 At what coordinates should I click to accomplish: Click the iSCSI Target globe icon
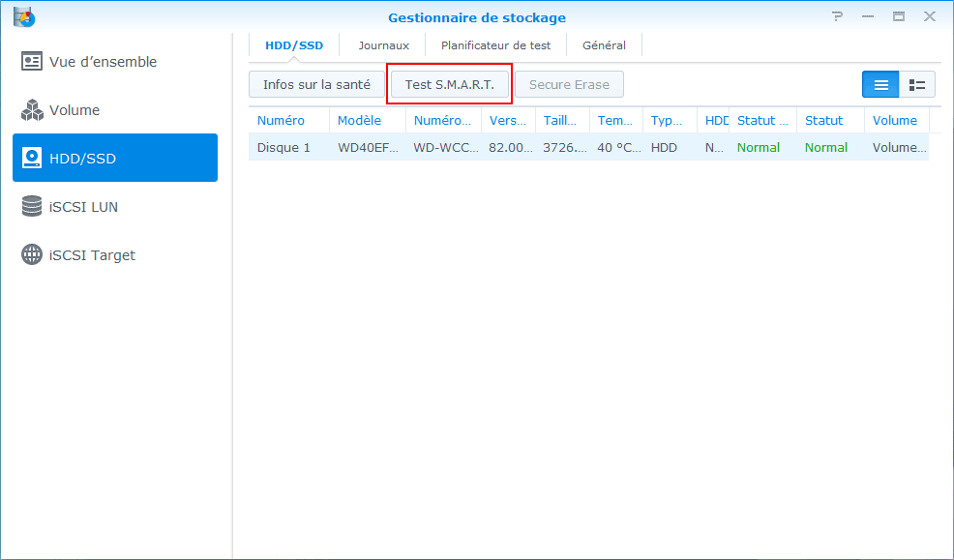32,255
